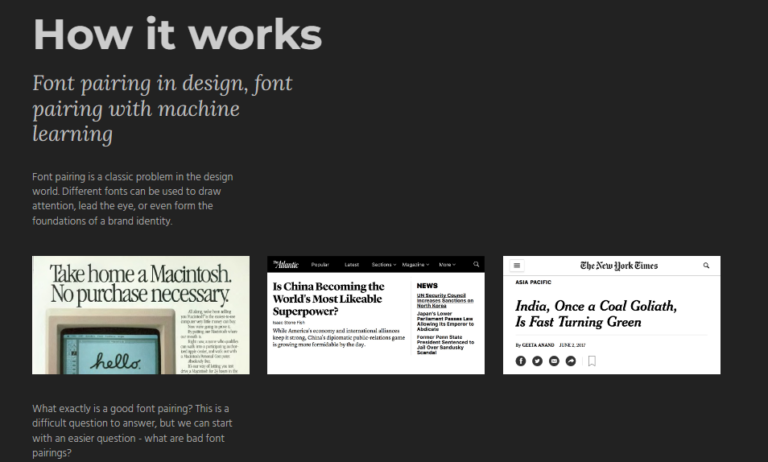Click The Atlantic logo
768x462 pixels.
point(285,265)
